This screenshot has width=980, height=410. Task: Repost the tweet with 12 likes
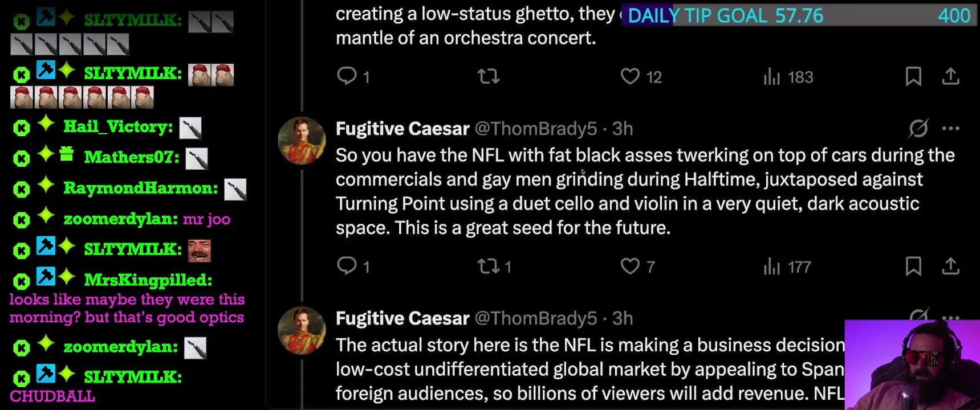pyautogui.click(x=489, y=76)
